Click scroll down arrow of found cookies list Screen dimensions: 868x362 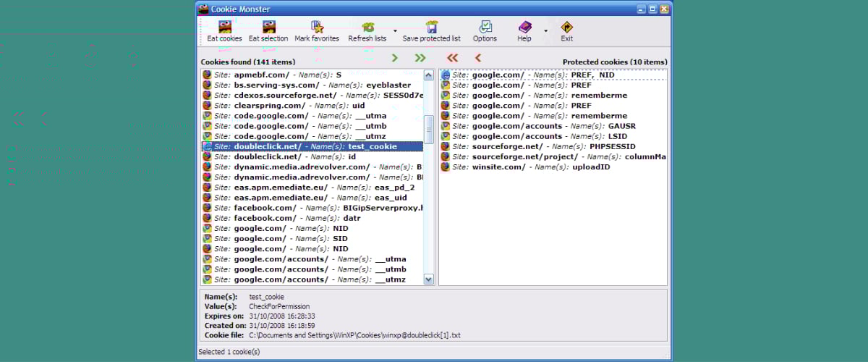click(428, 279)
